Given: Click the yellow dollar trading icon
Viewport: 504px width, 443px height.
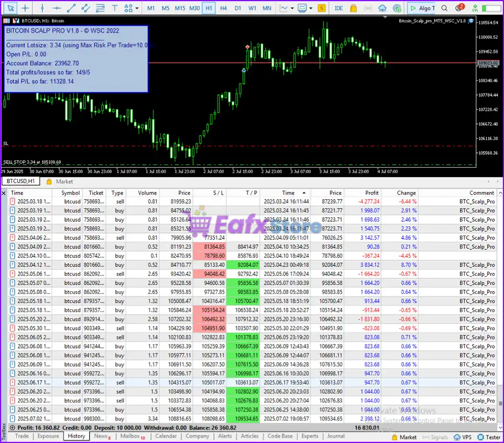Looking at the screenshot, I should [x=321, y=8].
